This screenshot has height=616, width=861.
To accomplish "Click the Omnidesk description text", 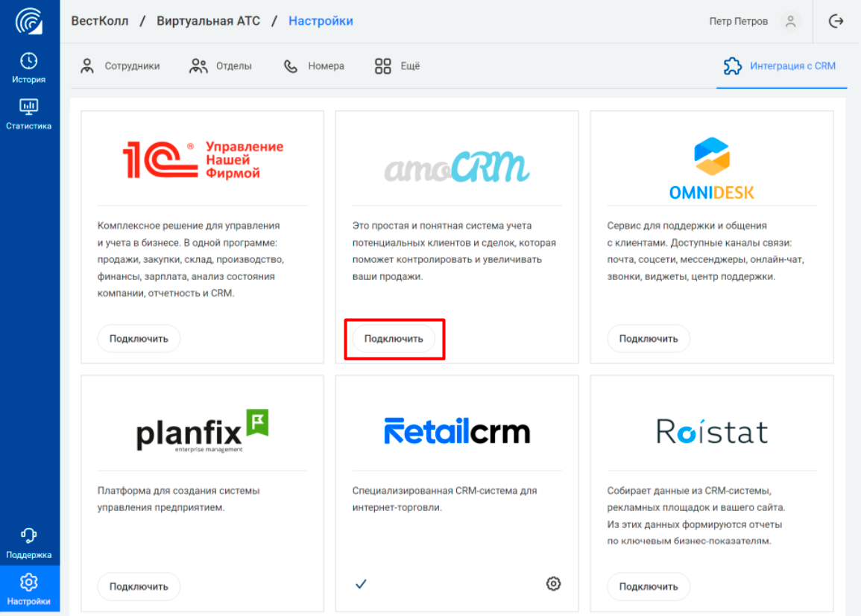I will tap(706, 251).
